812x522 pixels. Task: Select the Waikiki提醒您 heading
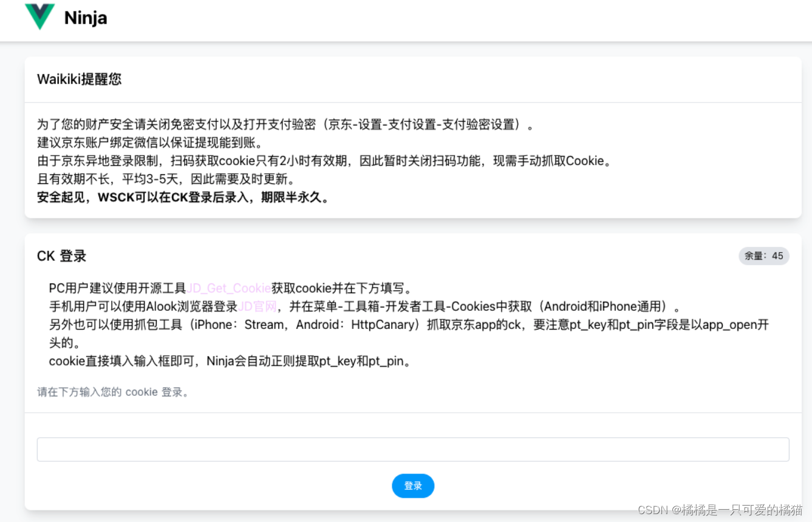tap(80, 80)
